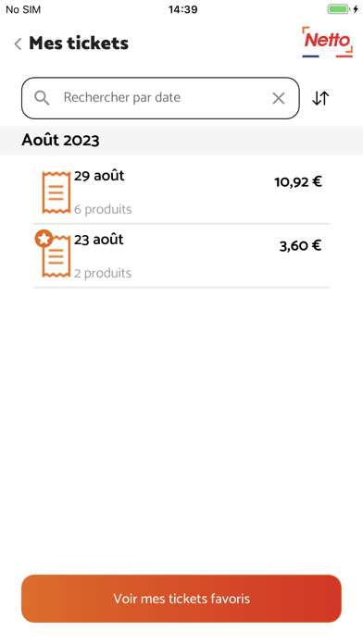The height and width of the screenshot is (644, 363).
Task: Clear the search field with X
Action: [x=279, y=98]
